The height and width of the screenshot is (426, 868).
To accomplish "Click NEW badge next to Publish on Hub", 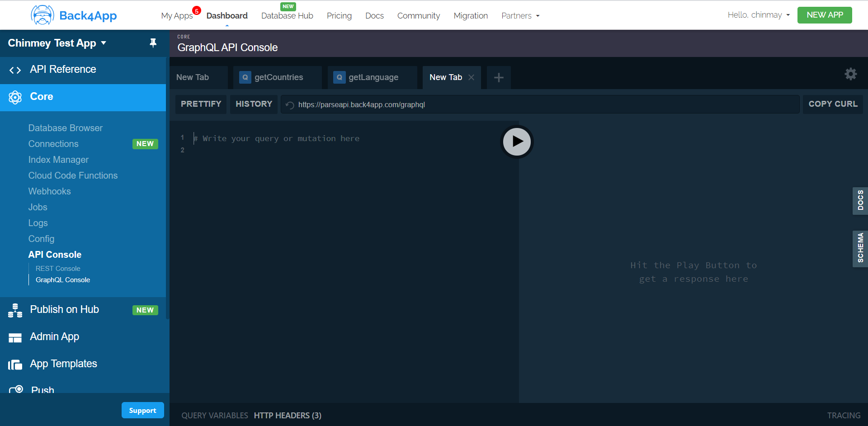I will (145, 310).
